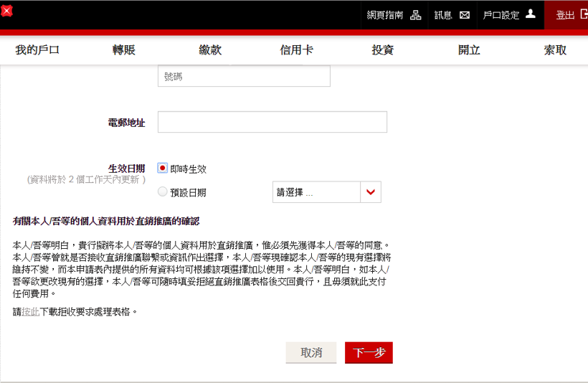Select the 即時生效 radio button

163,169
